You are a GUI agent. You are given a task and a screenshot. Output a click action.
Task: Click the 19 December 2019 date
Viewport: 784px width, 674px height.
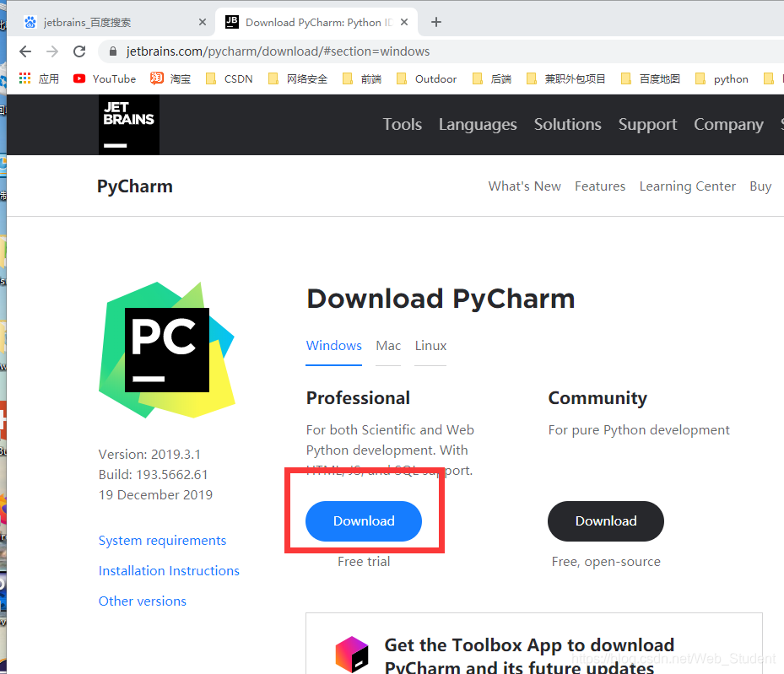coord(155,494)
